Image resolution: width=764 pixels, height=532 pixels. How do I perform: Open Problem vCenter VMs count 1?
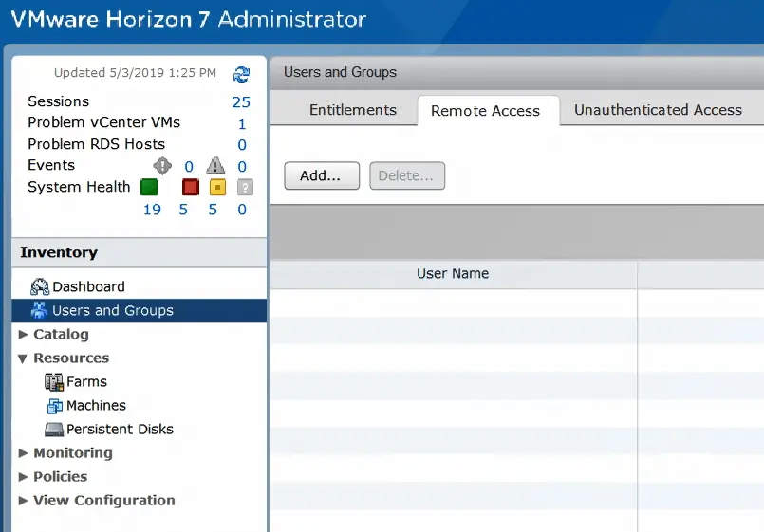point(242,124)
